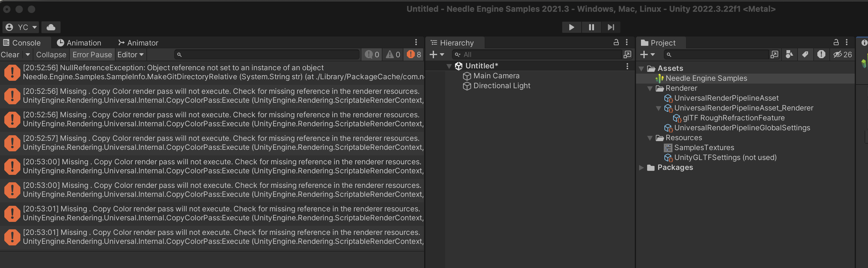The width and height of the screenshot is (868, 268).
Task: Click the Step frame button
Action: point(611,27)
